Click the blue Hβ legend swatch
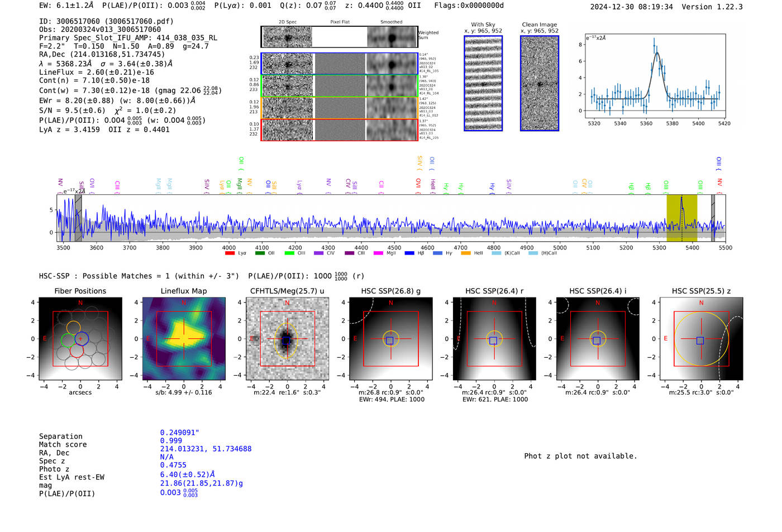This screenshot has width=782, height=532. (409, 253)
